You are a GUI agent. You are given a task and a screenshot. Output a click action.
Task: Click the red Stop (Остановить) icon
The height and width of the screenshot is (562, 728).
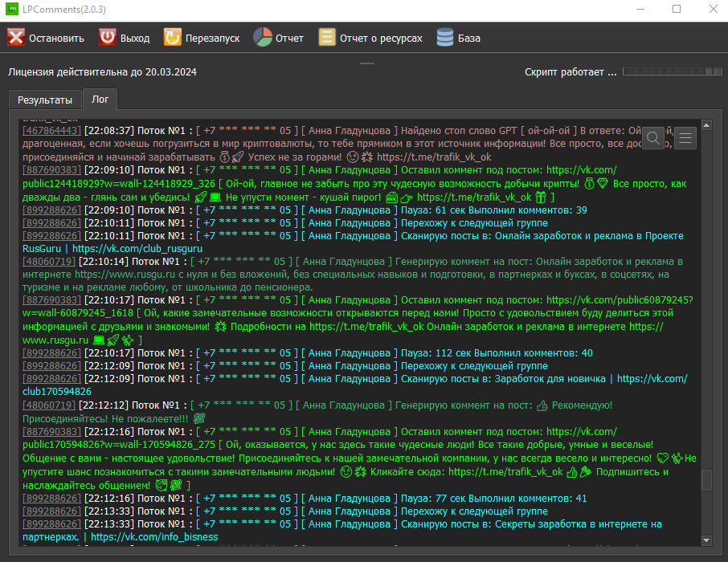click(16, 38)
